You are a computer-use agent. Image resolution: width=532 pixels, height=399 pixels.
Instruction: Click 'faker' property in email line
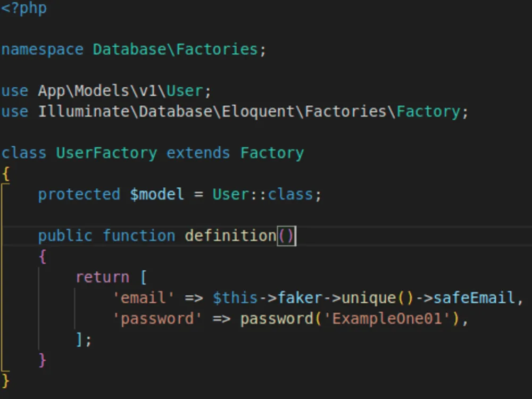300,298
